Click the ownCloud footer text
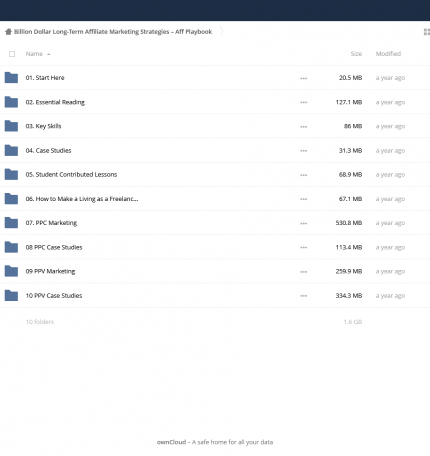430x456 pixels. point(215,442)
